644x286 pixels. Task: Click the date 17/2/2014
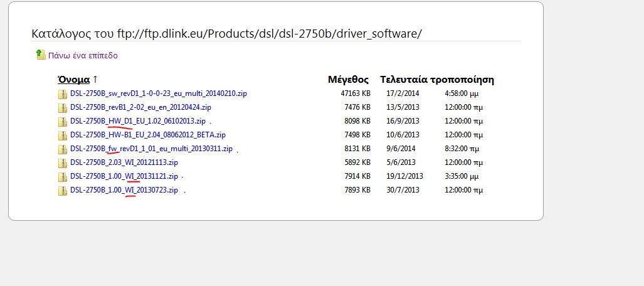pyautogui.click(x=403, y=93)
